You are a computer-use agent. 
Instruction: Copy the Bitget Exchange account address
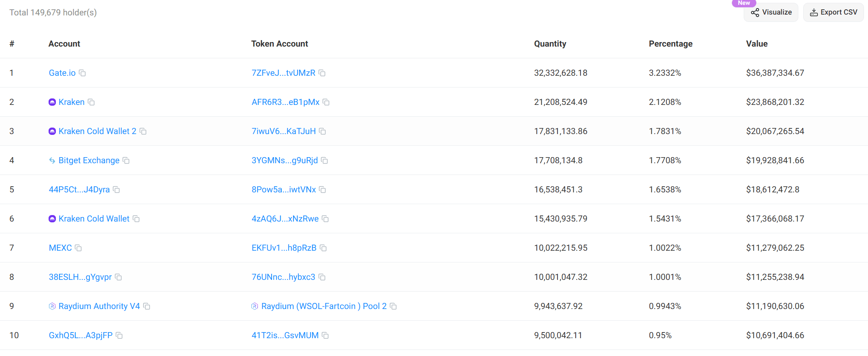pyautogui.click(x=126, y=160)
